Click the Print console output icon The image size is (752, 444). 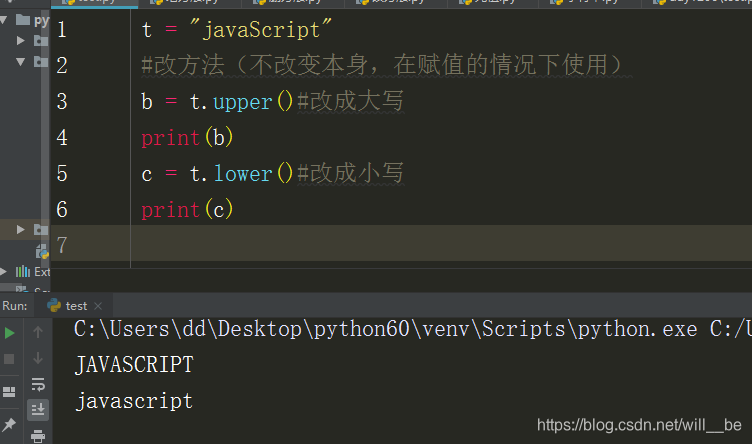(38, 436)
